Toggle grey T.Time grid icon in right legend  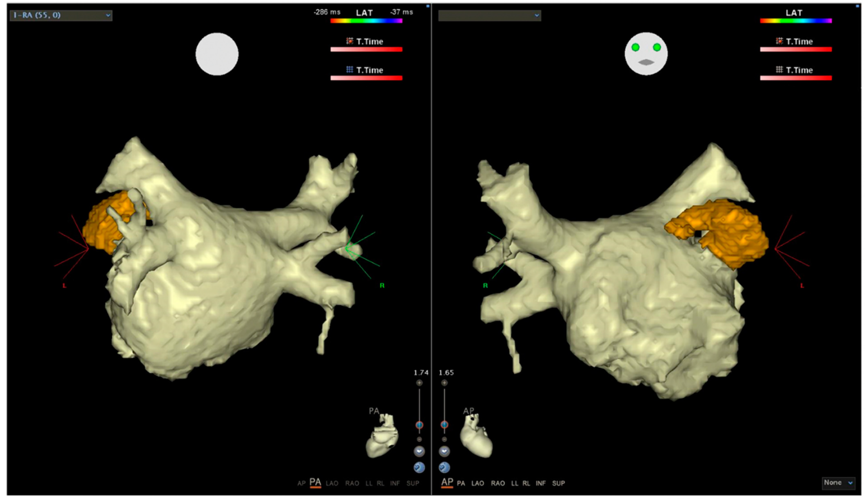[779, 70]
